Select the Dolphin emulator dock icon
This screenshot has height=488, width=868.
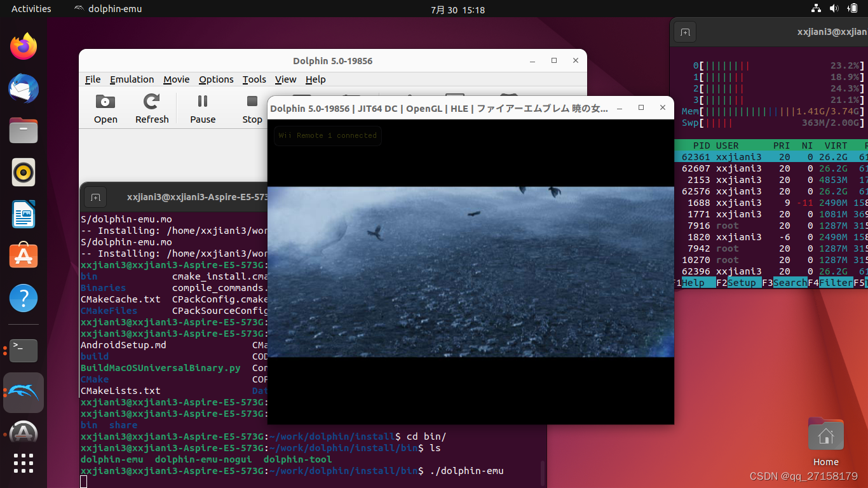pos(24,392)
